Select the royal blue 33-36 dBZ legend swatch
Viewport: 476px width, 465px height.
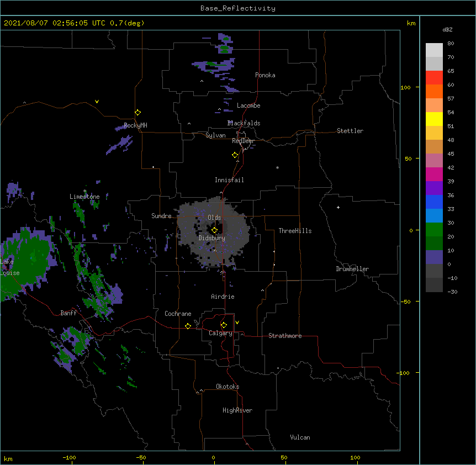434,202
